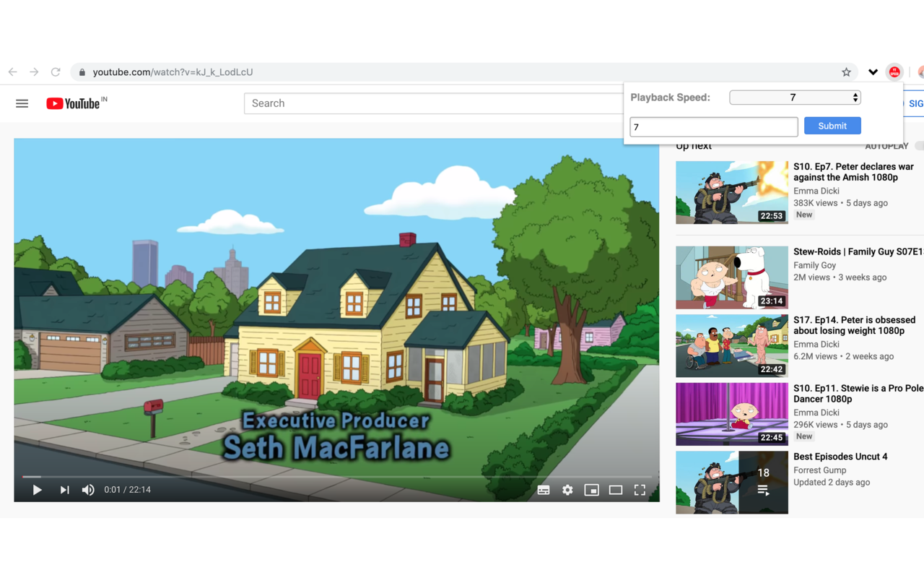Click the 0:01 / 22:14 time display

[x=127, y=490]
